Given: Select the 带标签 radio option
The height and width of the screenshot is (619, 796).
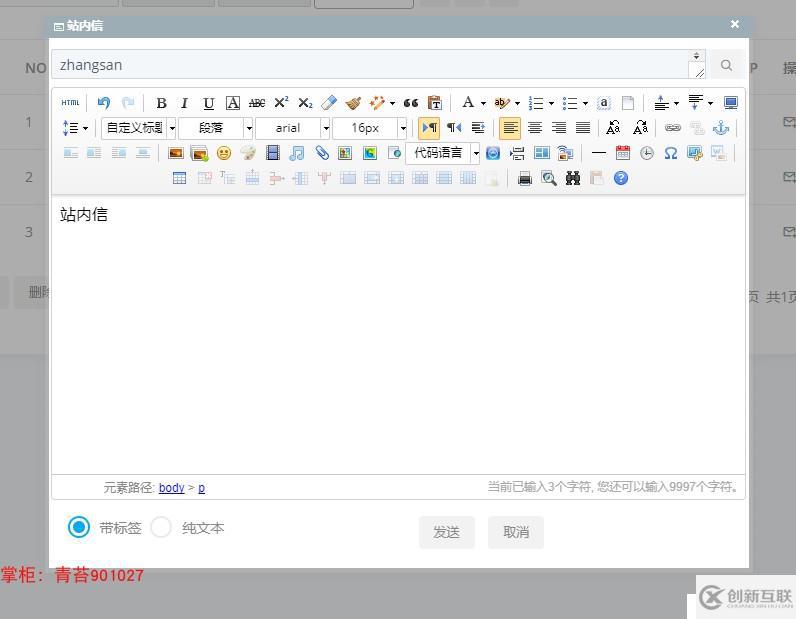Looking at the screenshot, I should click(x=79, y=528).
